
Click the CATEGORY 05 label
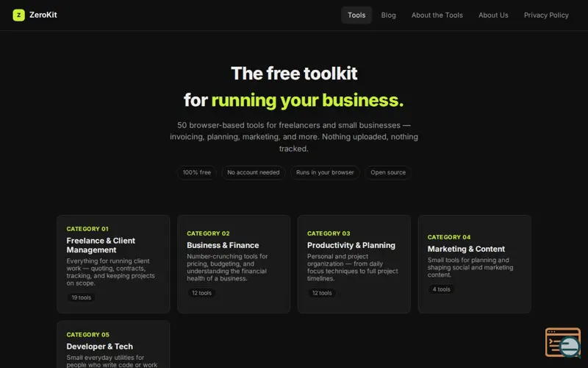point(87,335)
